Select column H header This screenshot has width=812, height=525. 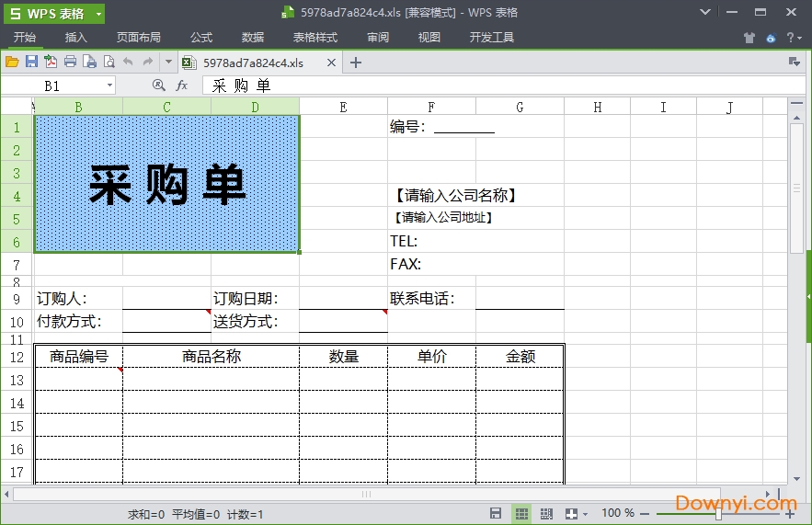pos(597,108)
